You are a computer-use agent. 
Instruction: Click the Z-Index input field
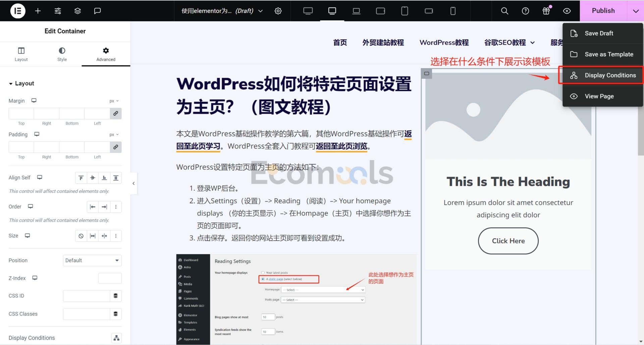click(x=110, y=278)
